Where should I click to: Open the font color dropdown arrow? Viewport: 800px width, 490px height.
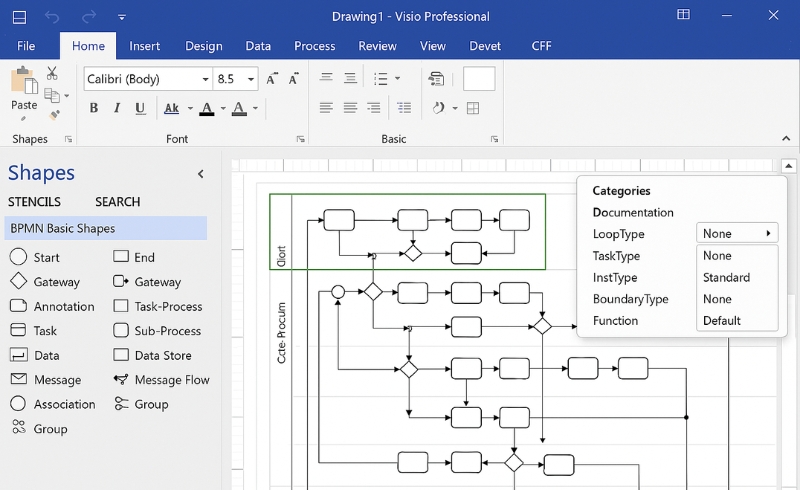pyautogui.click(x=223, y=108)
